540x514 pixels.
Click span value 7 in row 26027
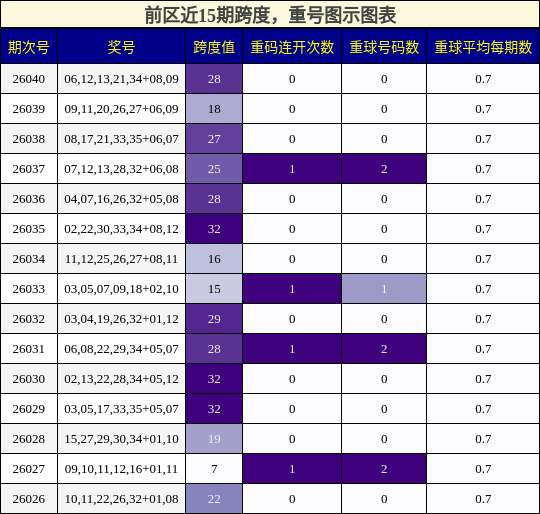pyautogui.click(x=214, y=469)
